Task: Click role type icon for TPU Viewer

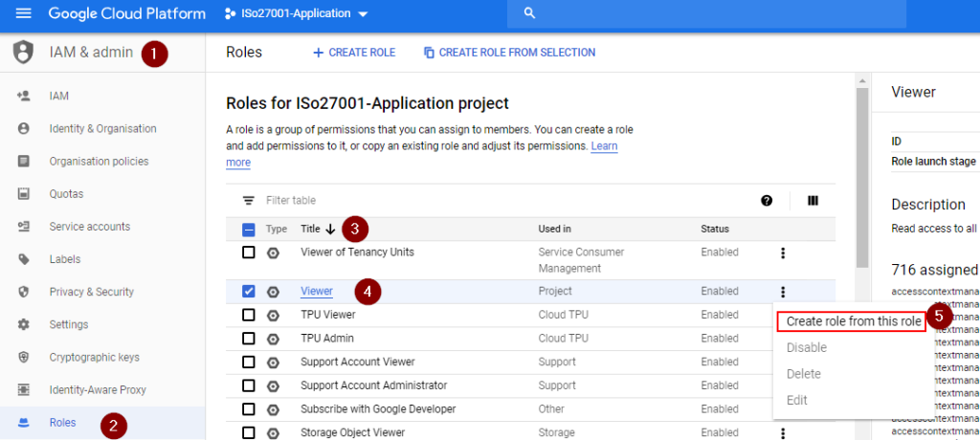Action: pyautogui.click(x=273, y=315)
